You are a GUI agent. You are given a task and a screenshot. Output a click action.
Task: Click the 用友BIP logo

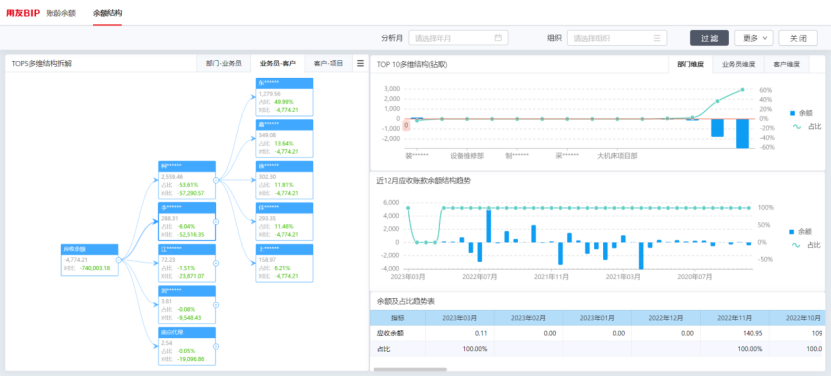(23, 13)
